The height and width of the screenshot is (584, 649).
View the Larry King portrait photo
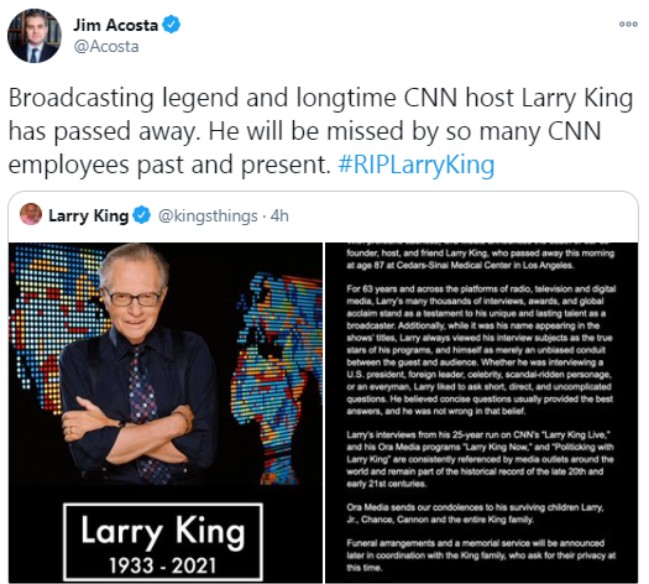(165, 413)
